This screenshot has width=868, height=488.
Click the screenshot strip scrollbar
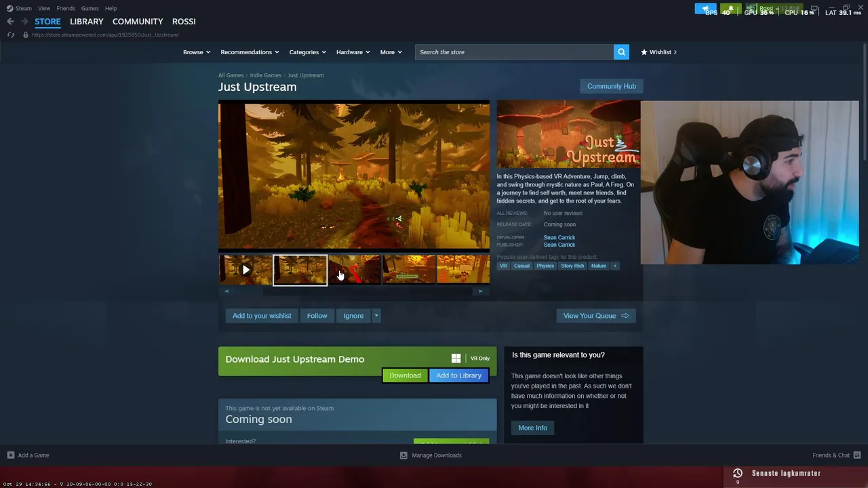click(x=353, y=291)
